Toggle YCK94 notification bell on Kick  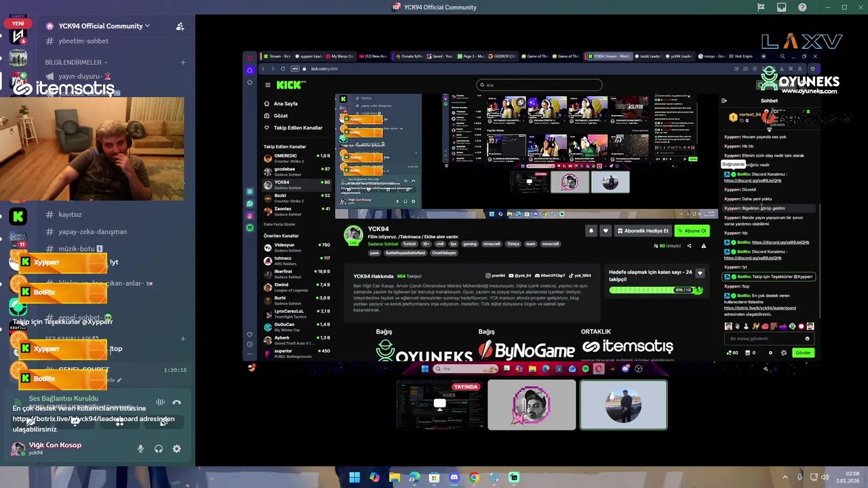coord(591,230)
